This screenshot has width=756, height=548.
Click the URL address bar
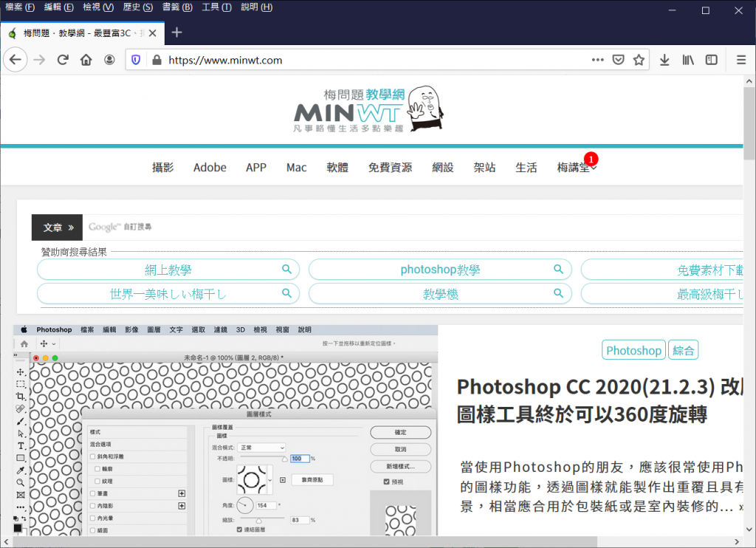pos(376,60)
